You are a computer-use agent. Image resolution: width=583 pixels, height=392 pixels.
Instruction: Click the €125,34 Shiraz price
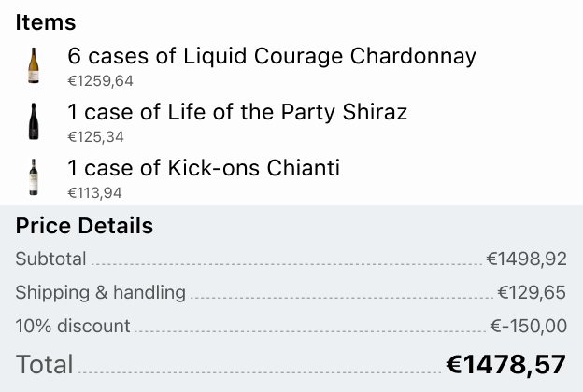pos(95,137)
